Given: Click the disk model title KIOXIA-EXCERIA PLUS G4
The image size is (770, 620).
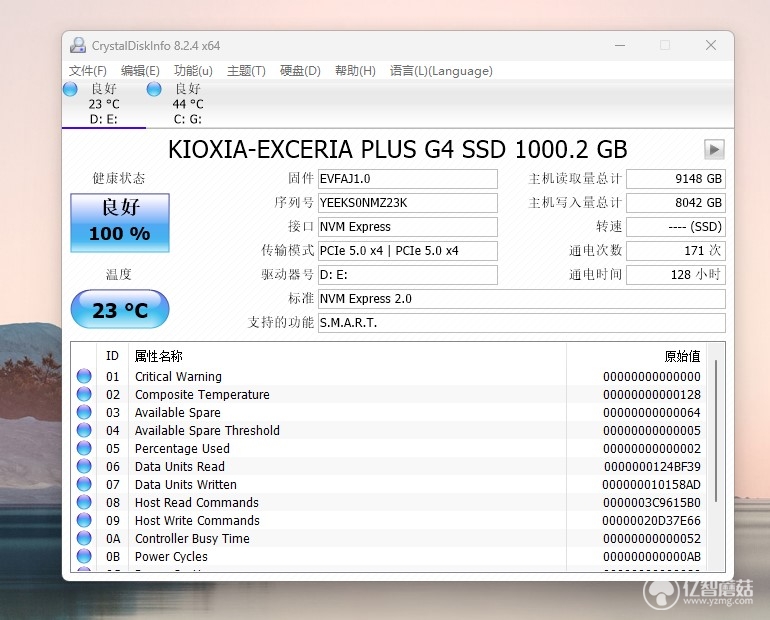Looking at the screenshot, I should (397, 149).
